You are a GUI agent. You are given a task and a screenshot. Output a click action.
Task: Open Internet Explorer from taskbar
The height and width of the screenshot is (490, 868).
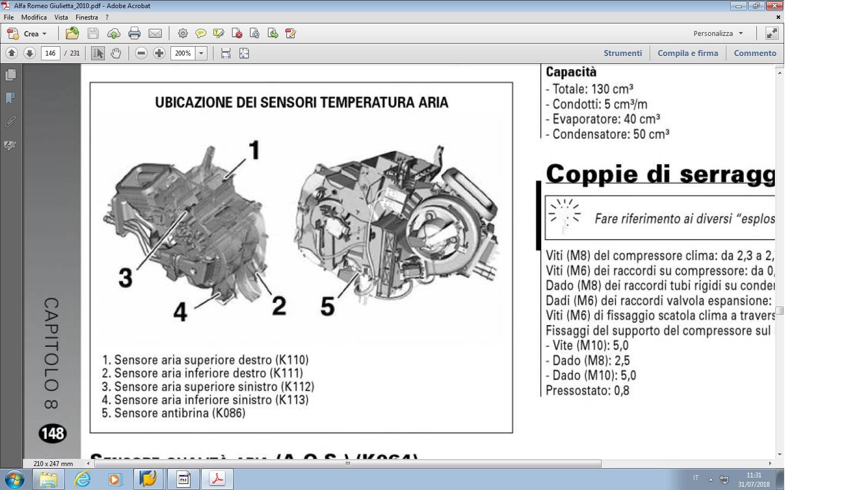[82, 480]
